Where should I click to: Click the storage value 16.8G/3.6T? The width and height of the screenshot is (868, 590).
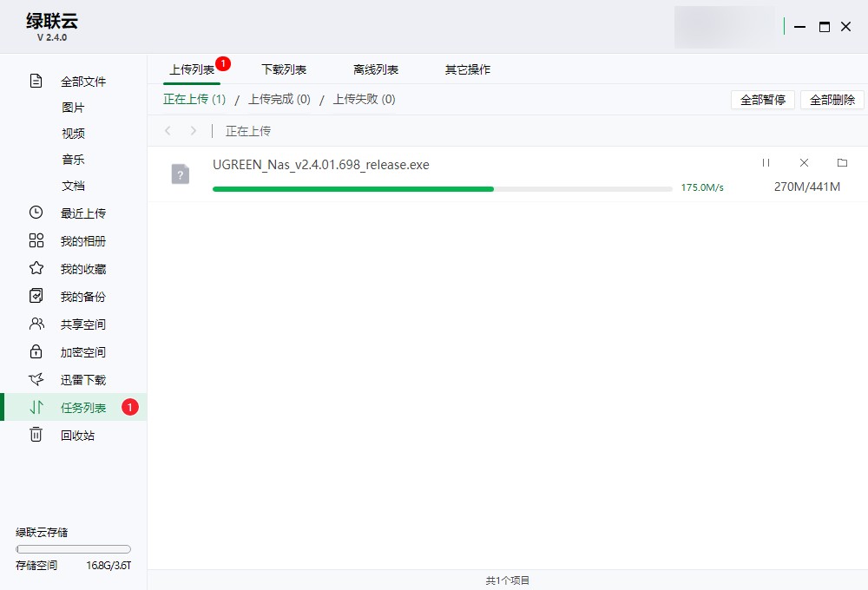[x=108, y=565]
